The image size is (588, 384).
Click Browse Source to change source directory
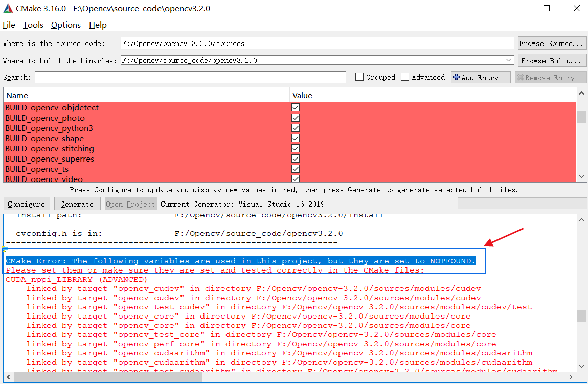click(x=552, y=43)
